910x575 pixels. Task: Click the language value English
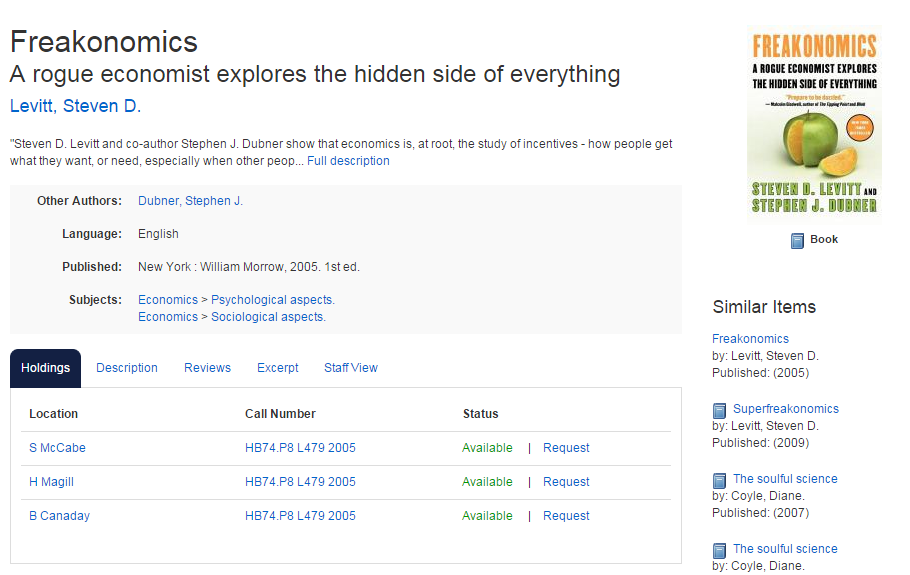(158, 234)
